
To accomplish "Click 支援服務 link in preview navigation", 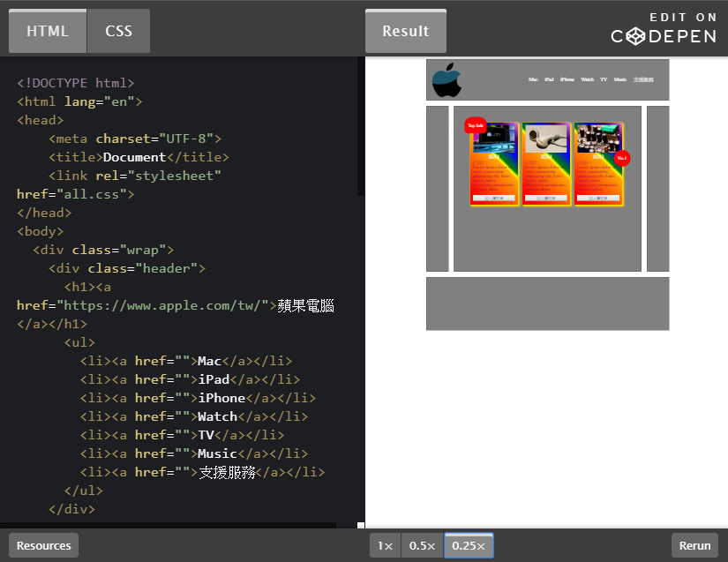I will click(x=643, y=79).
